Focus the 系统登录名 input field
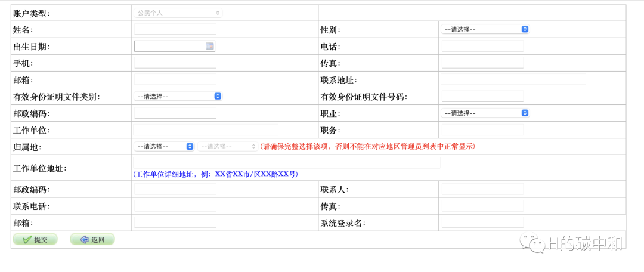The image size is (644, 272). tap(482, 222)
